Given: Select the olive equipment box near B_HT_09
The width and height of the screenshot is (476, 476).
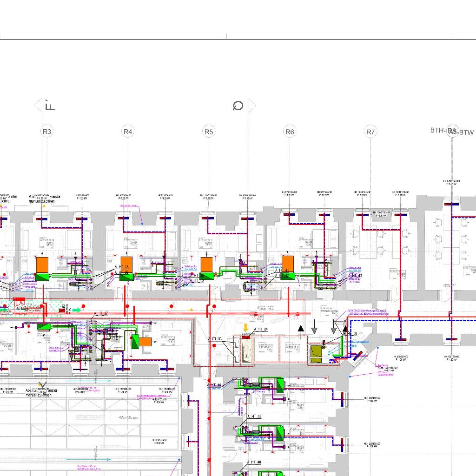Looking at the screenshot, I should (x=318, y=354).
